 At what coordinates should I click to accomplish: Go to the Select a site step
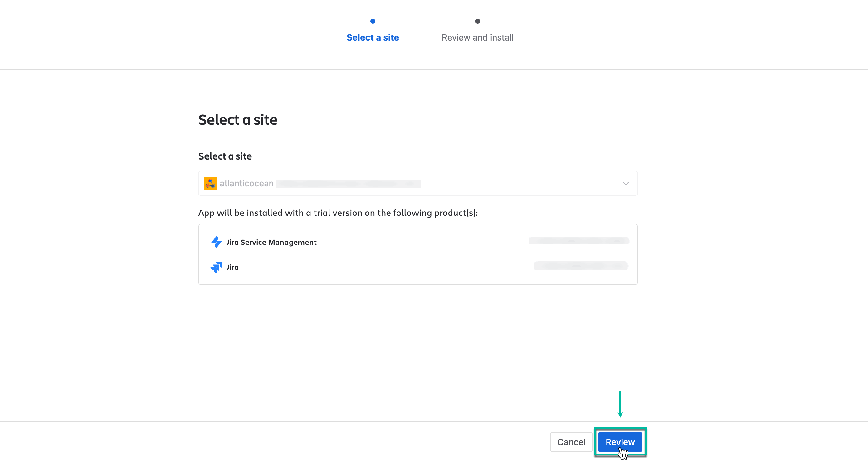373,37
